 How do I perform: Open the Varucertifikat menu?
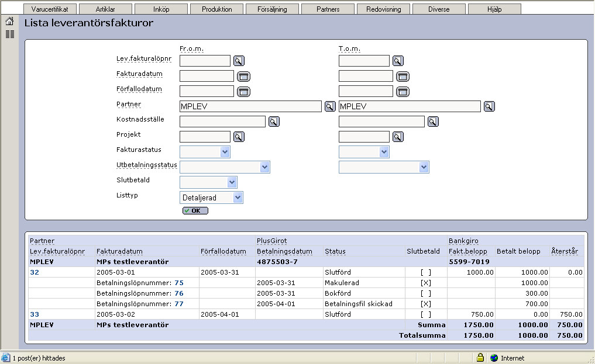[50, 9]
